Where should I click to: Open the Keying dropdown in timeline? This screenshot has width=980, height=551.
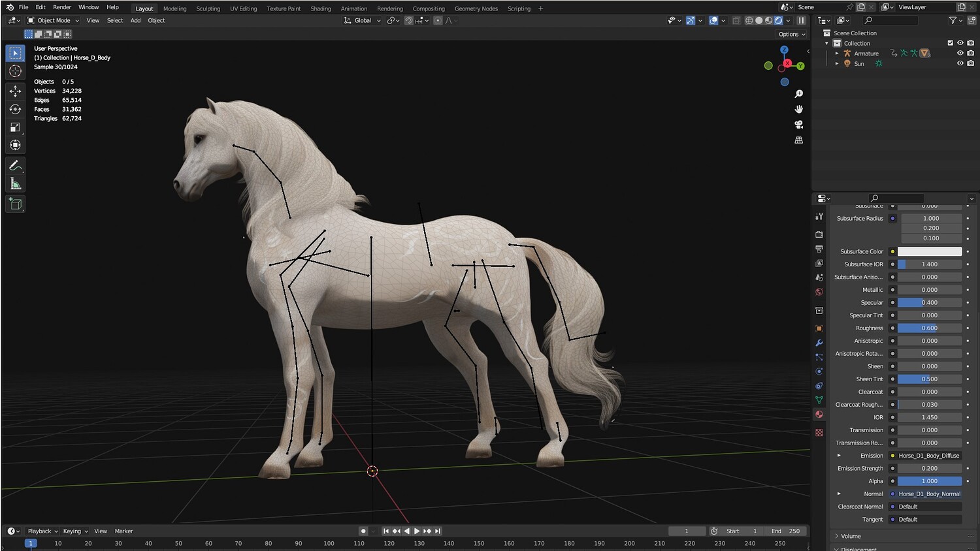tap(76, 531)
